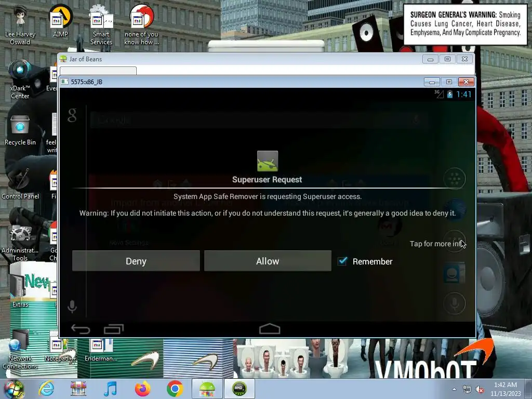Open the bookshelf taskbar icon
The image size is (532, 399).
coord(78,389)
